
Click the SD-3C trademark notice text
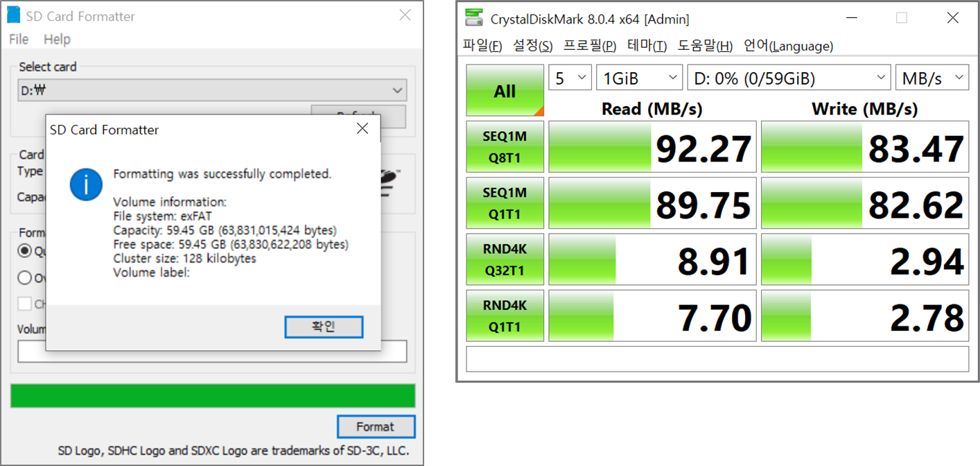click(x=234, y=451)
